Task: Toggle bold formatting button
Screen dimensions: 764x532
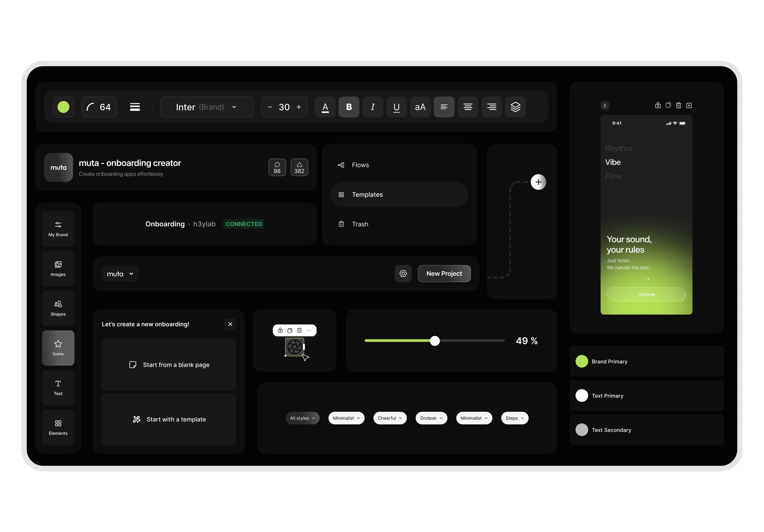Action: tap(349, 107)
